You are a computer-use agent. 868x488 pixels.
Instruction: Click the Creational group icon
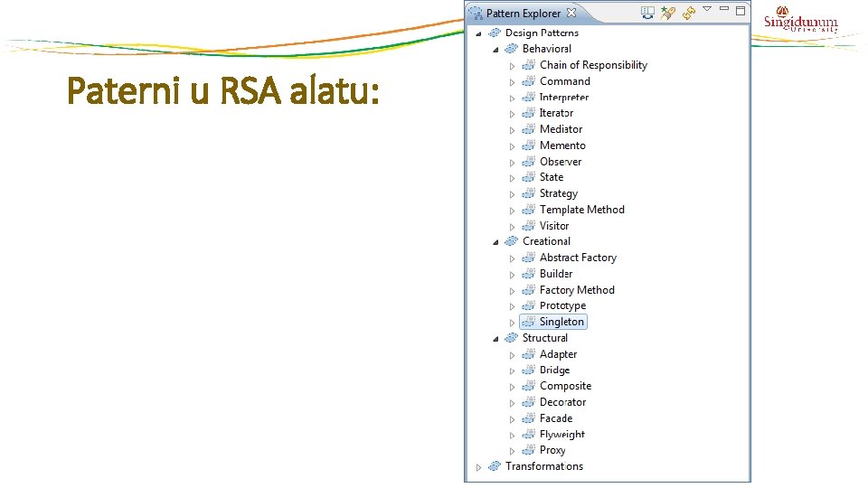[x=512, y=241]
